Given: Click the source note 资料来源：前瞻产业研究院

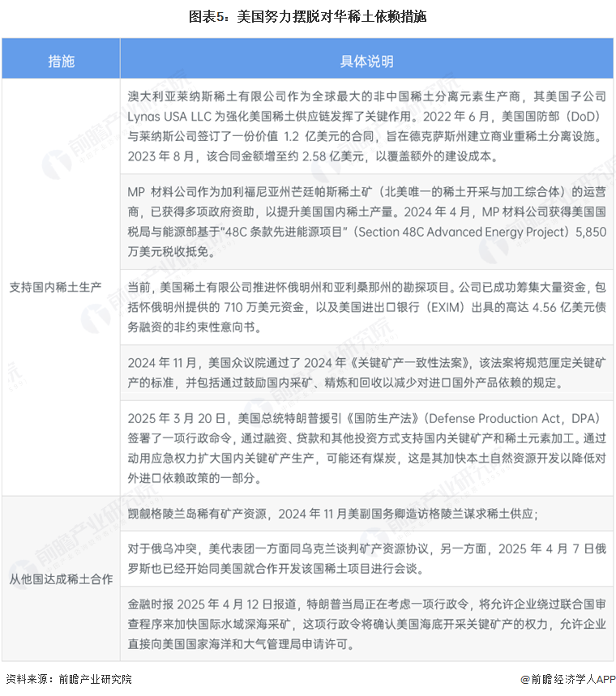Looking at the screenshot, I should click(x=69, y=679).
